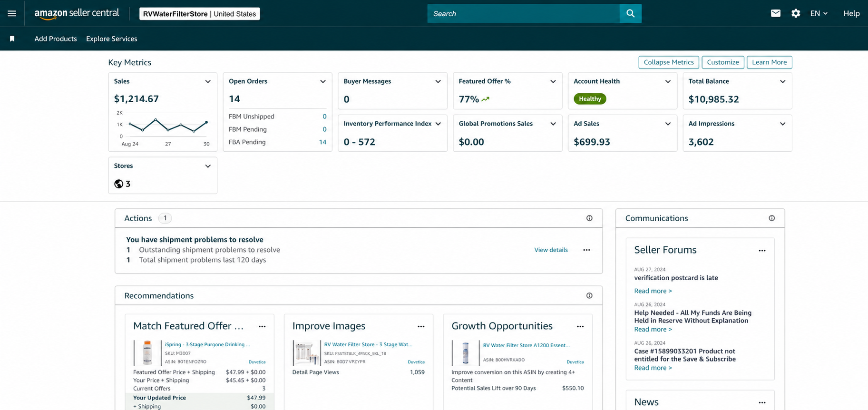Click the FBM Unshipped count 0
This screenshot has width=868, height=410.
point(324,116)
